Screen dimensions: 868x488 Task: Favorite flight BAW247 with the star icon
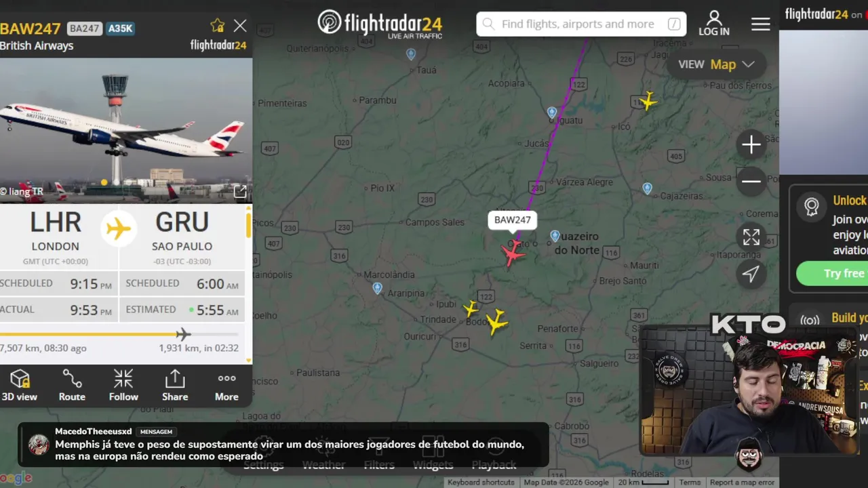[x=217, y=26]
